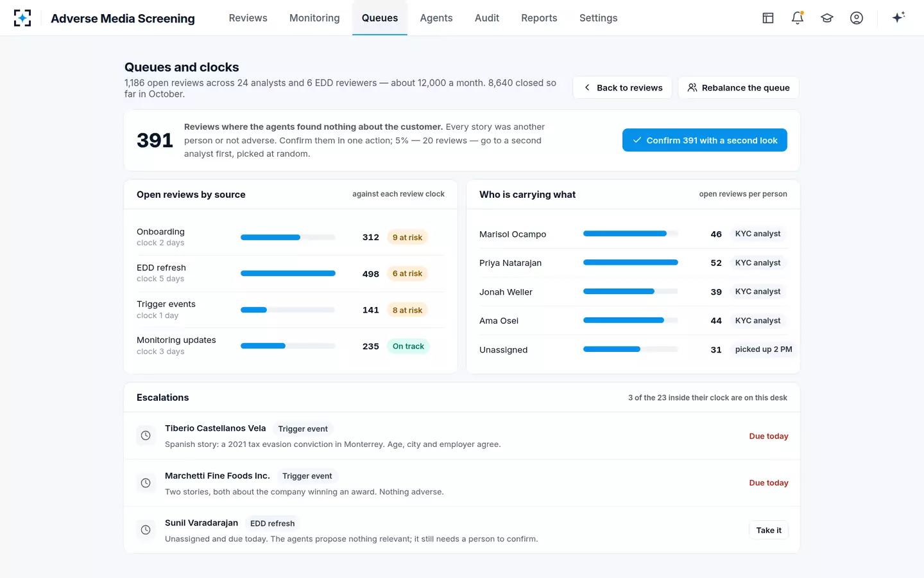The image size is (924, 578).
Task: Click clock icon beside Marchetti Fine Foods Inc.
Action: (146, 483)
